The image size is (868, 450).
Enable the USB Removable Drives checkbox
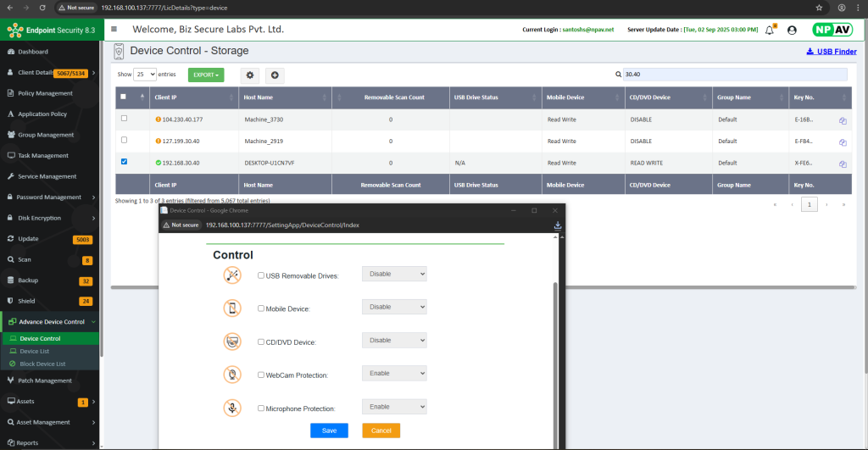(261, 275)
